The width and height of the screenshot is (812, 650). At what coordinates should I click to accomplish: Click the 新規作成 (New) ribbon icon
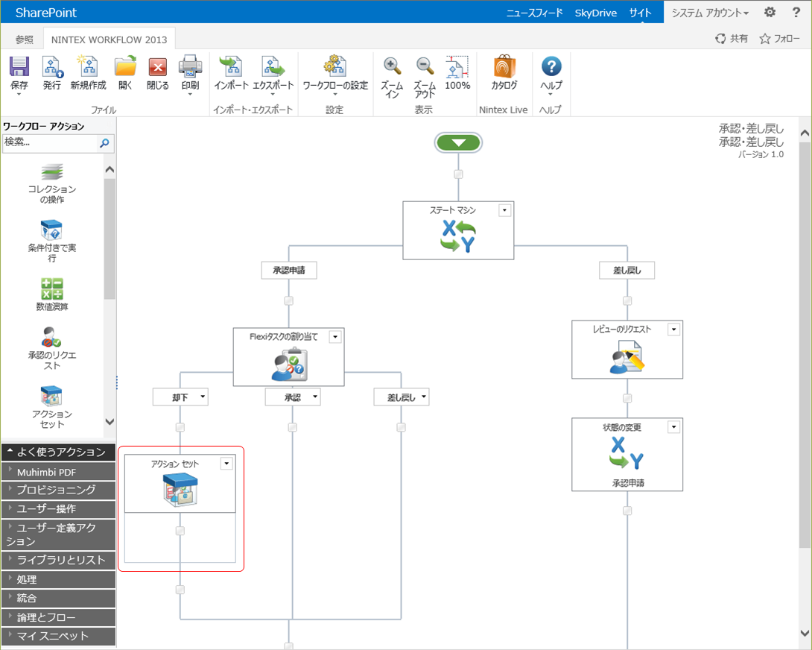[x=89, y=67]
